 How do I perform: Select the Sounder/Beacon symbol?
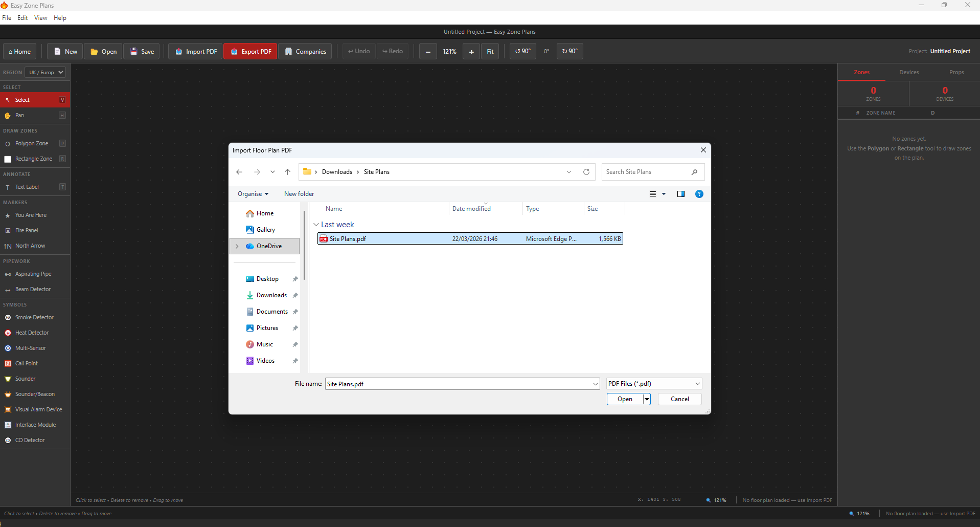pos(35,394)
